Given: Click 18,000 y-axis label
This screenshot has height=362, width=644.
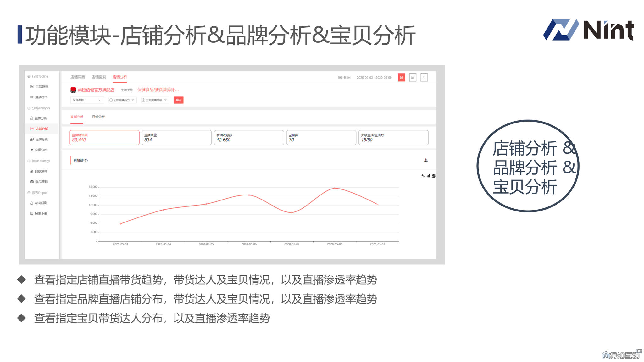Looking at the screenshot, I should [93, 187].
